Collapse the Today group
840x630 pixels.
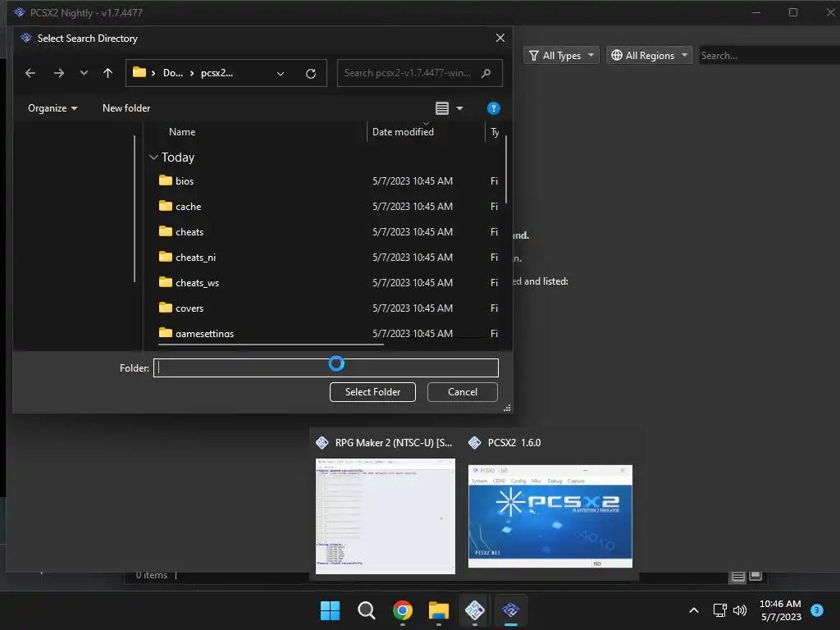pos(153,157)
